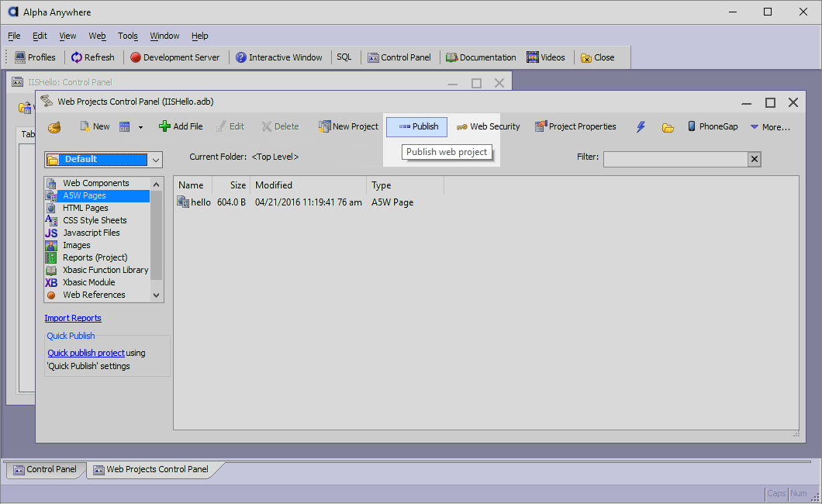Switch to Control Panel bottom tab
822x504 pixels.
click(x=45, y=469)
